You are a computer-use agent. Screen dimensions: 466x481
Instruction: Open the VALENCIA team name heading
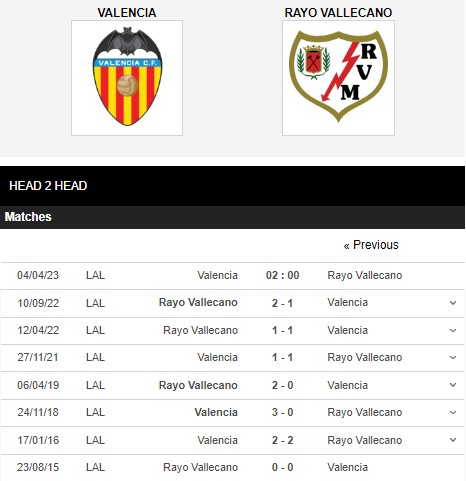[x=127, y=13]
